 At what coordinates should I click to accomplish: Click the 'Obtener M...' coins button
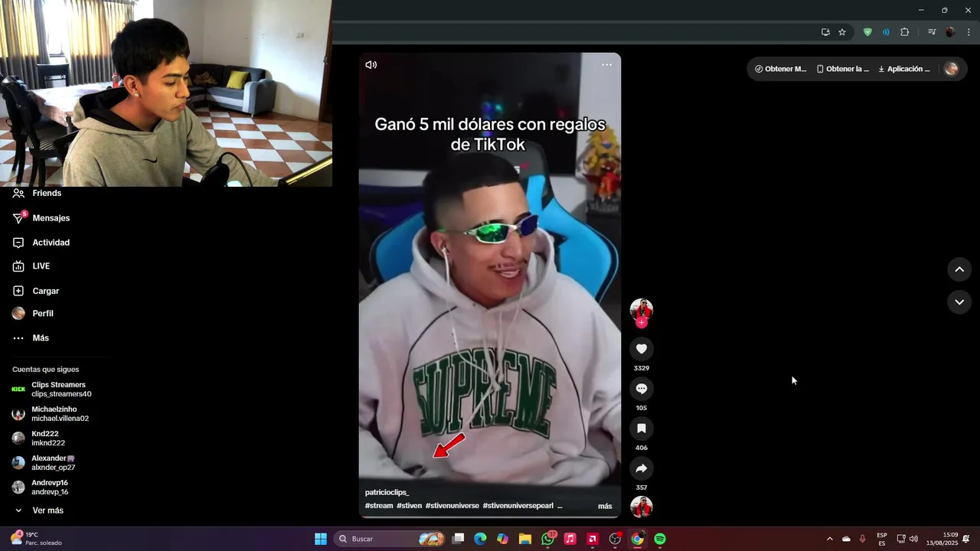coord(780,69)
